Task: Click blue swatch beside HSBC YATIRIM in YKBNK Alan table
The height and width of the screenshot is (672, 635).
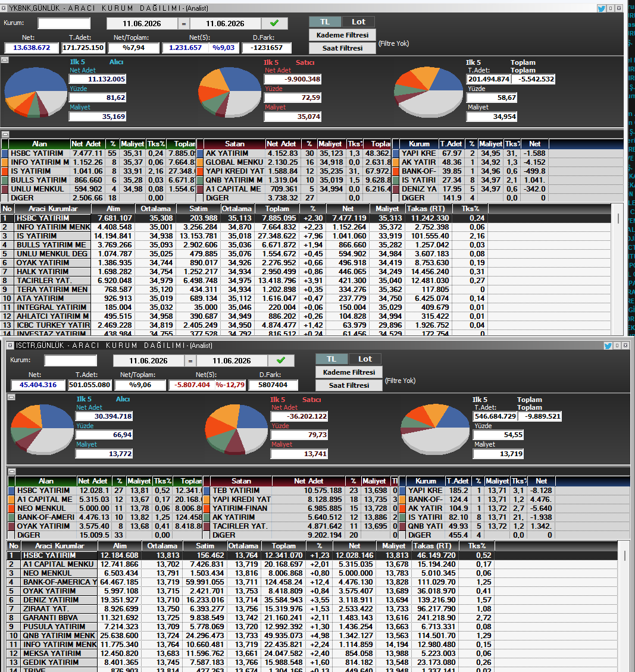Action: tap(5, 153)
